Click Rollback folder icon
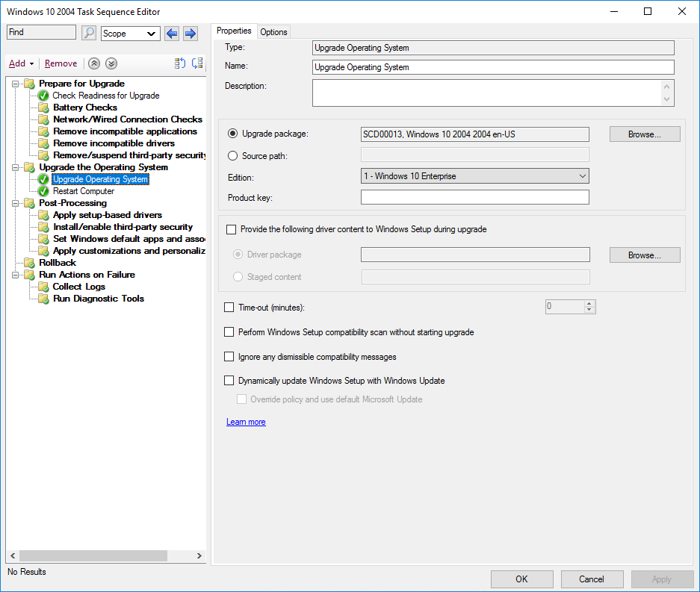 [29, 264]
